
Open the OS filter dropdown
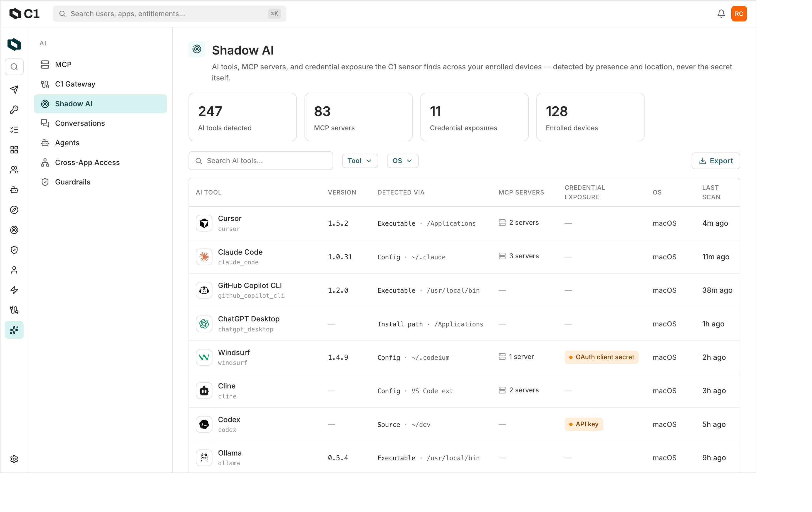pyautogui.click(x=403, y=161)
